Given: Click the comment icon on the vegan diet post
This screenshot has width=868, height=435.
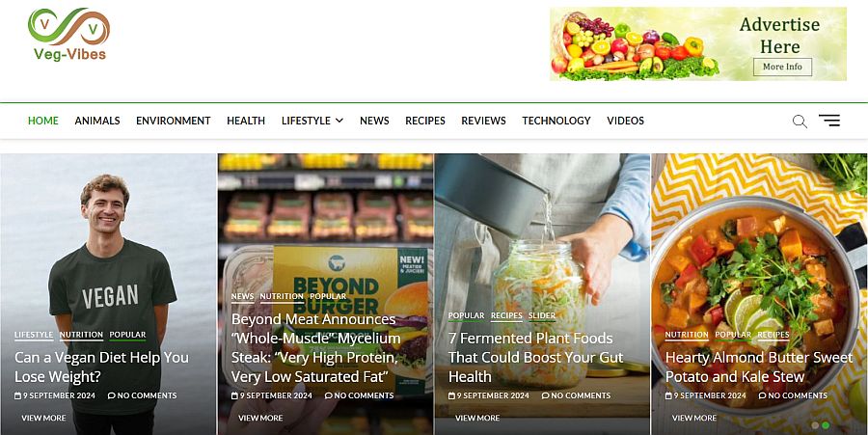Looking at the screenshot, I should pos(111,395).
